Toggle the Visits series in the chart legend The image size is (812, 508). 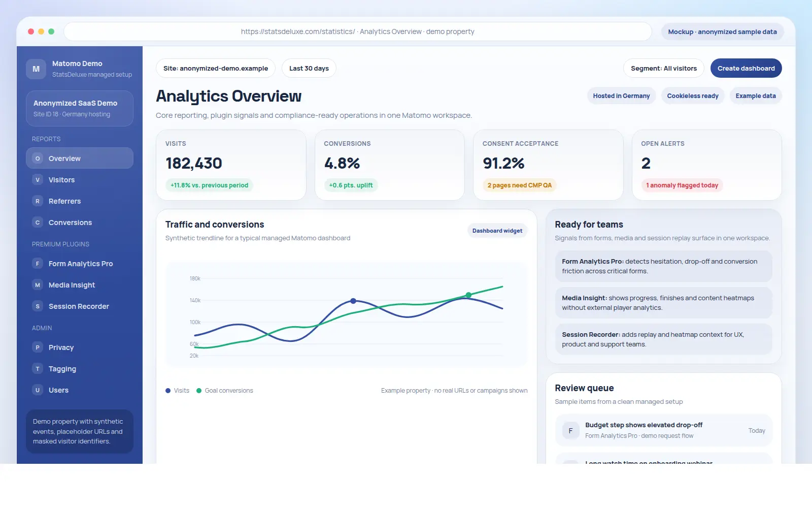177,390
